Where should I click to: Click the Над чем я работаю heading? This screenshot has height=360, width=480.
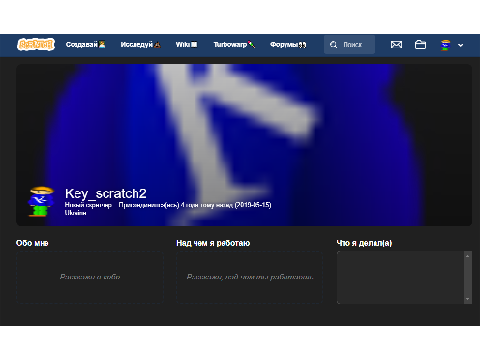click(213, 243)
